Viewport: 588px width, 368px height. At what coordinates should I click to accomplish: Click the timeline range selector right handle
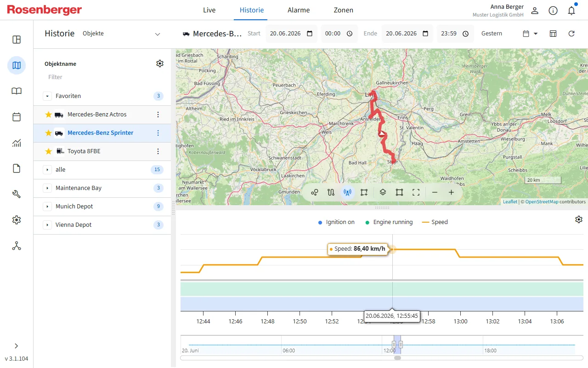pyautogui.click(x=401, y=345)
